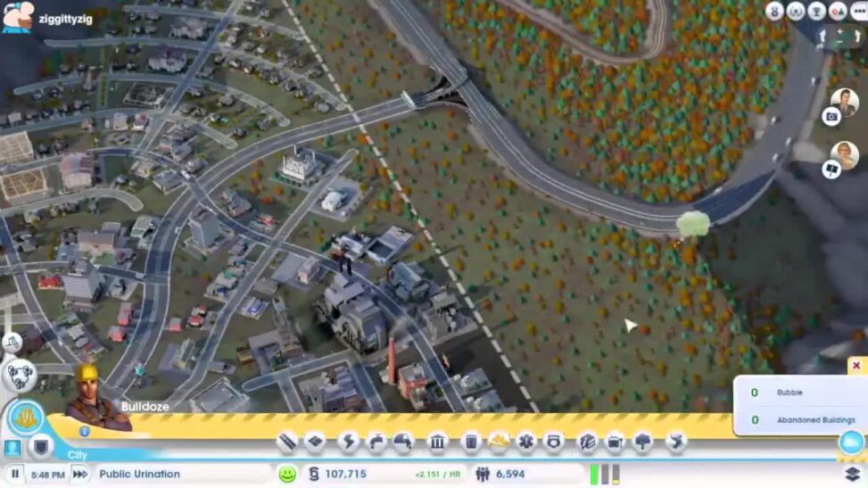Image resolution: width=868 pixels, height=488 pixels.
Task: Rotate camera with the right arrow control
Action: [857, 37]
